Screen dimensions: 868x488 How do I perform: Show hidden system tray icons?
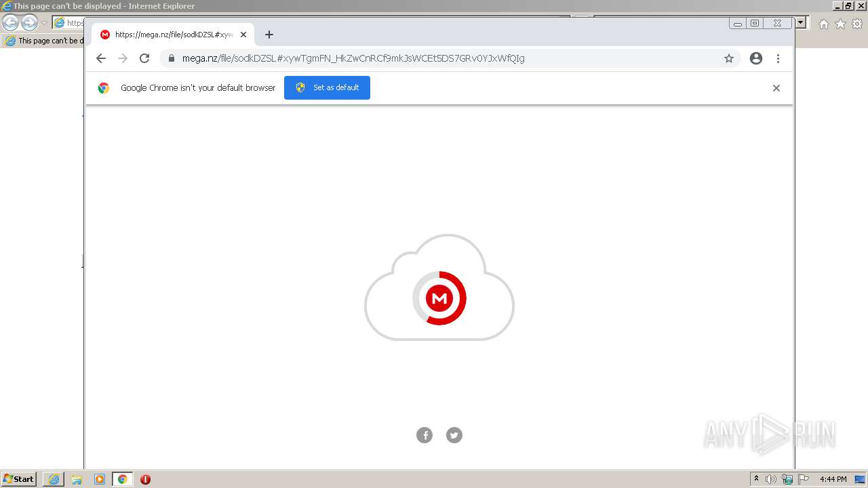click(x=756, y=479)
